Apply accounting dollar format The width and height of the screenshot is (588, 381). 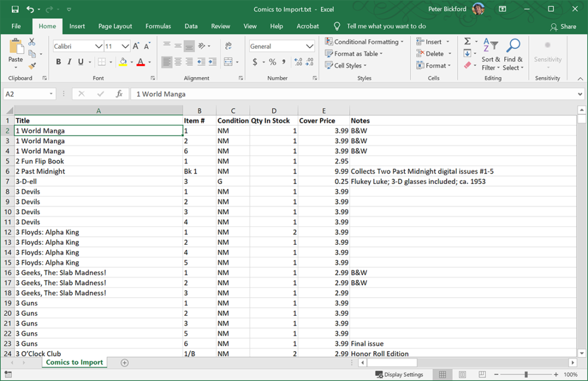coord(255,62)
